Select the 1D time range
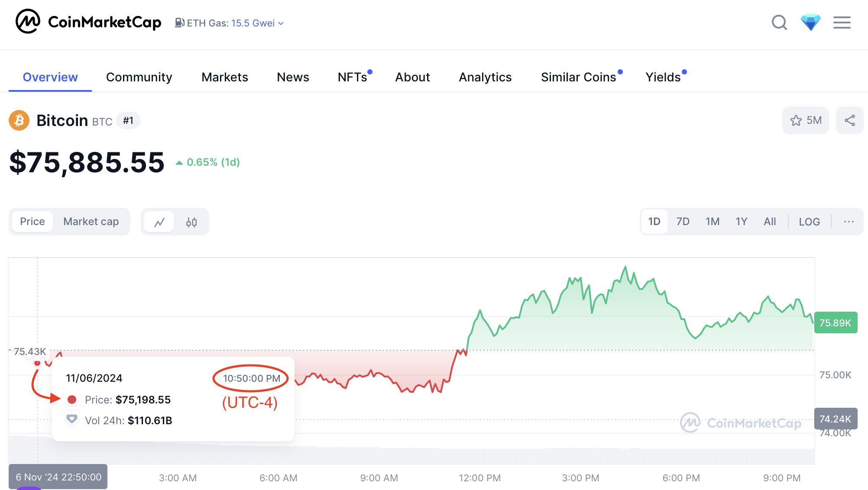This screenshot has height=490, width=868. coord(654,222)
